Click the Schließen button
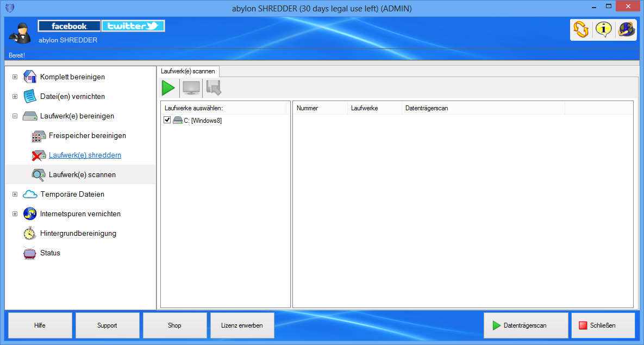644x345 pixels. tap(603, 325)
